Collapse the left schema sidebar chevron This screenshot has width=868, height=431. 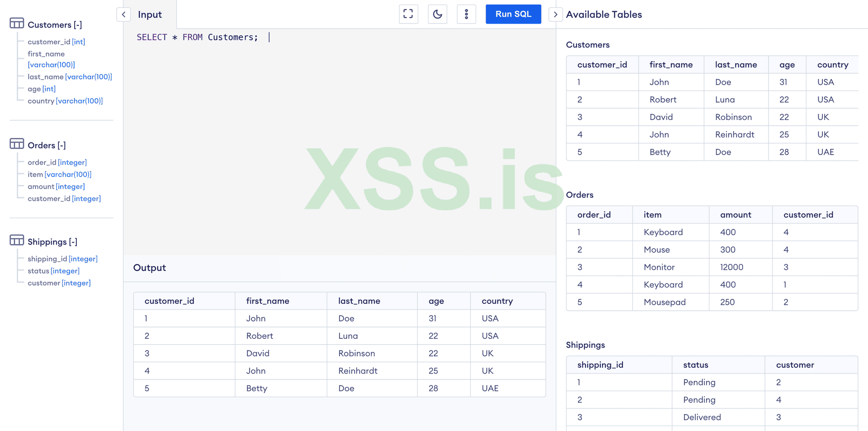pos(123,14)
